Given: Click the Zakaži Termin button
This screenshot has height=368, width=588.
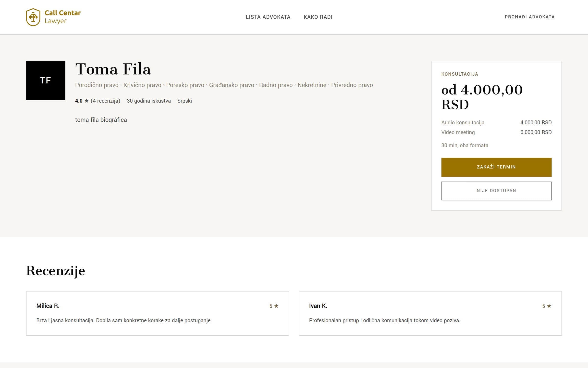Looking at the screenshot, I should (496, 167).
